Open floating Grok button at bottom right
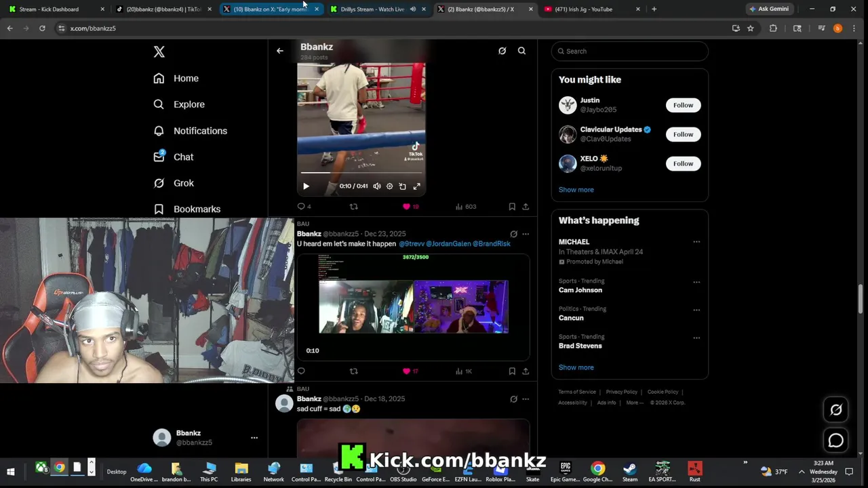The height and width of the screenshot is (488, 868). (x=836, y=409)
